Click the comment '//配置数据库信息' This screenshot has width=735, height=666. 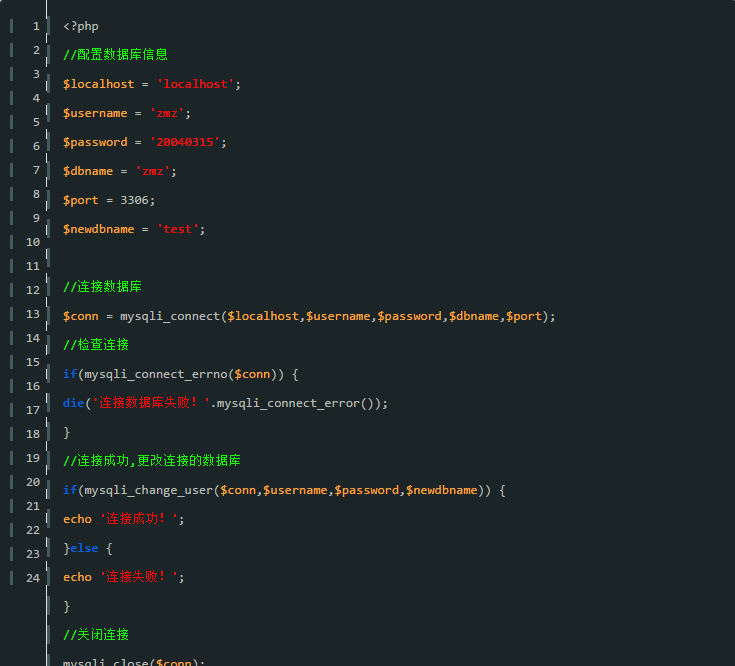click(115, 55)
